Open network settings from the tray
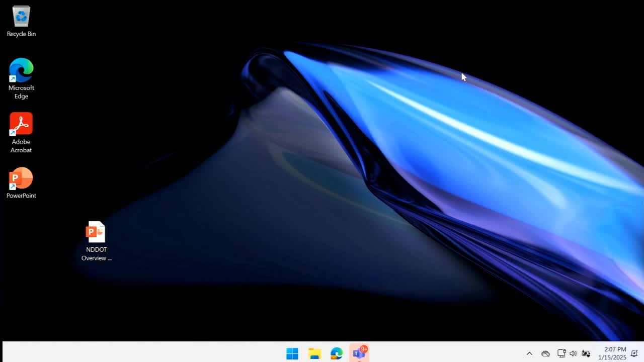 click(561, 353)
